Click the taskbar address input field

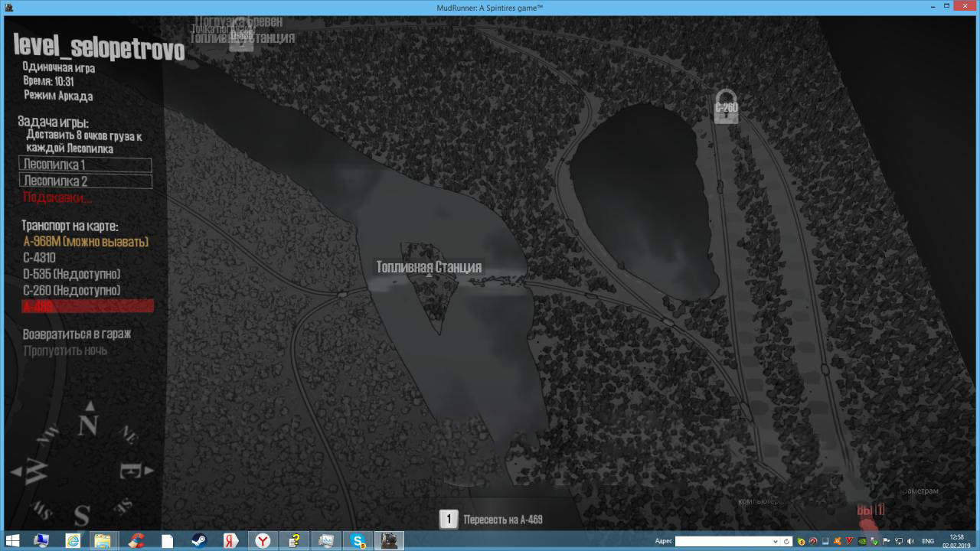[x=721, y=541]
